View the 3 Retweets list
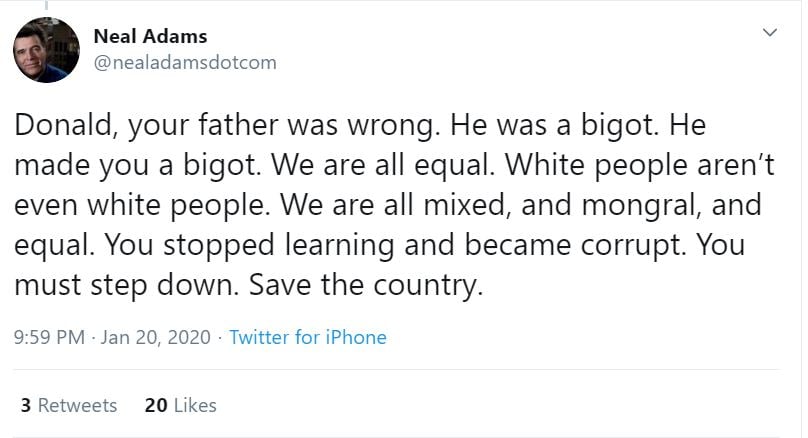Screen dimensions: 808x438 coord(69,405)
